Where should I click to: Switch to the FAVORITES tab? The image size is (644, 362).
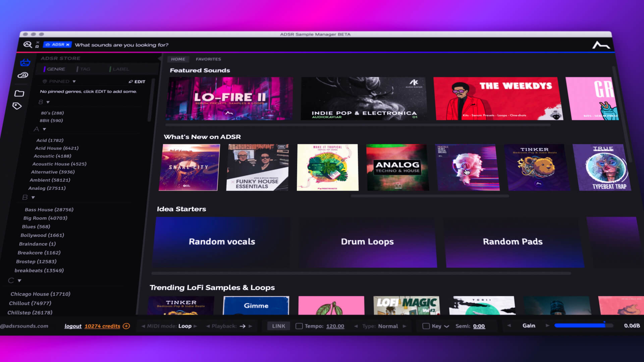pyautogui.click(x=208, y=59)
